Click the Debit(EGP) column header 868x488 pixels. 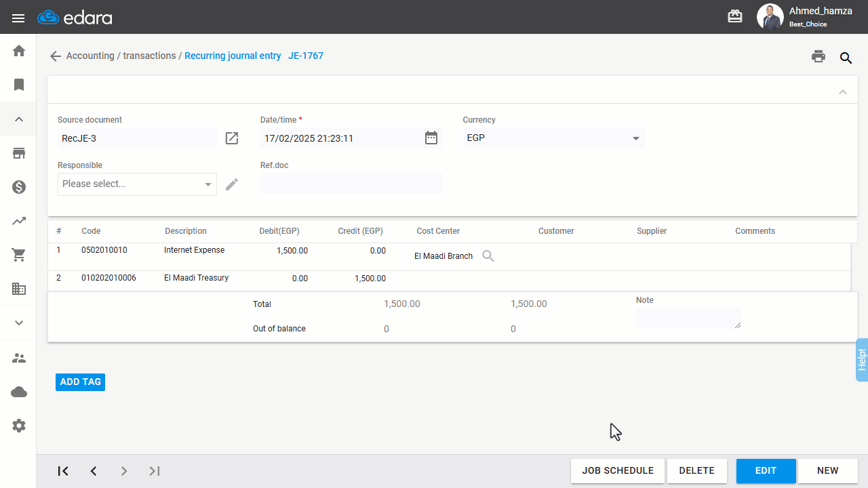(x=279, y=231)
